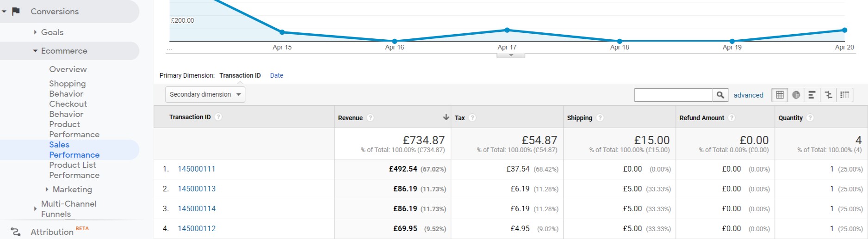This screenshot has height=239, width=868.
Task: Click the help icon beside Transaction ID header
Action: point(218,117)
